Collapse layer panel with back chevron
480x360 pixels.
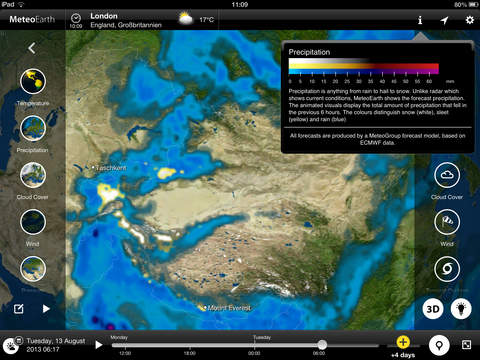click(x=32, y=48)
